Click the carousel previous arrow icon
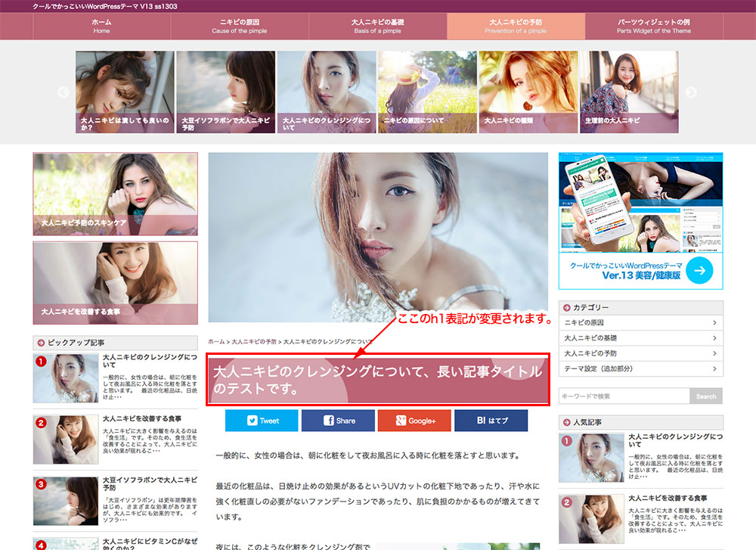756x550 pixels. (x=64, y=92)
